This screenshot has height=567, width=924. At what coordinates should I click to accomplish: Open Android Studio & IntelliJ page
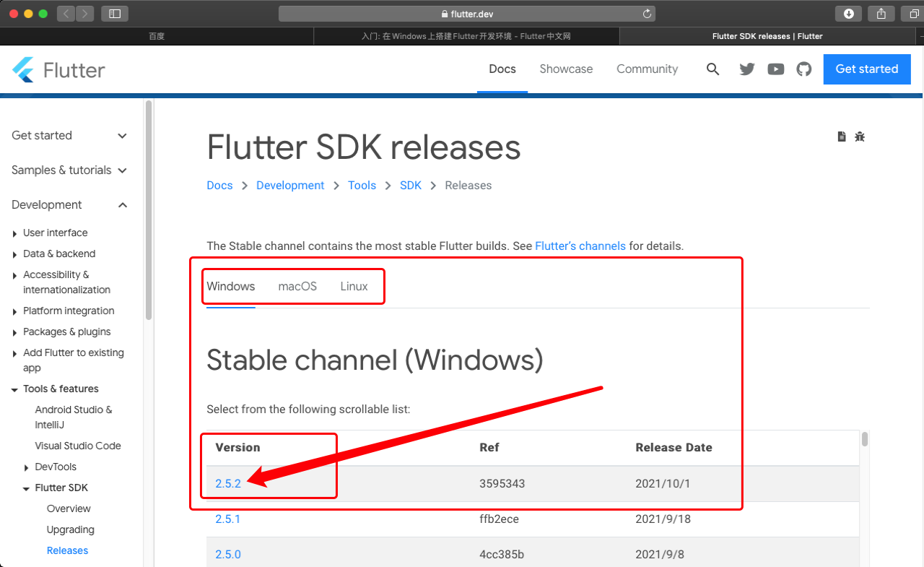pos(74,417)
